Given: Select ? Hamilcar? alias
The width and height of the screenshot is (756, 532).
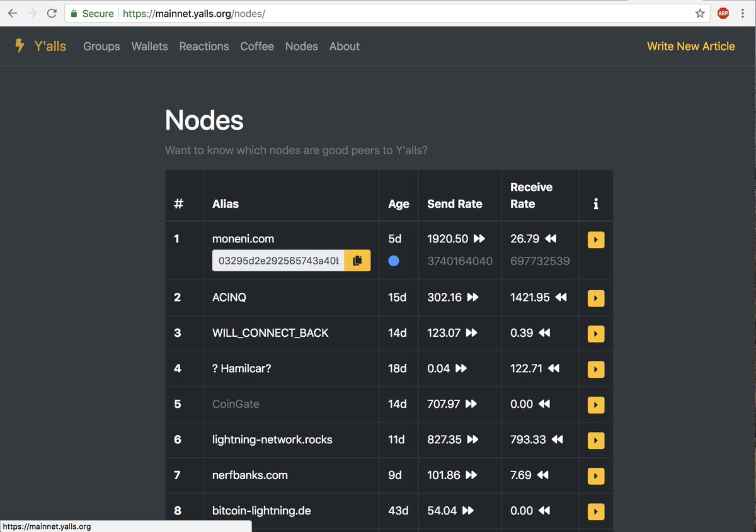Looking at the screenshot, I should coord(242,368).
